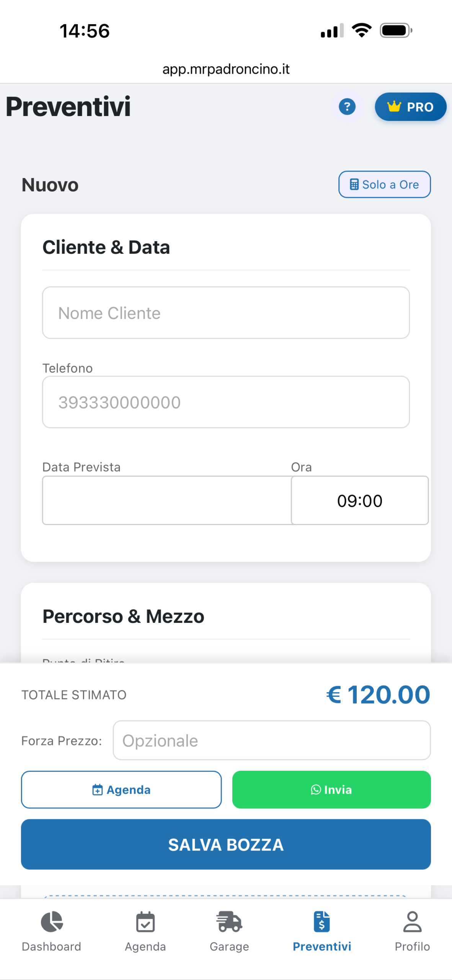Tap the estimated total € 120.00
Screen dimensions: 452x980
point(378,694)
